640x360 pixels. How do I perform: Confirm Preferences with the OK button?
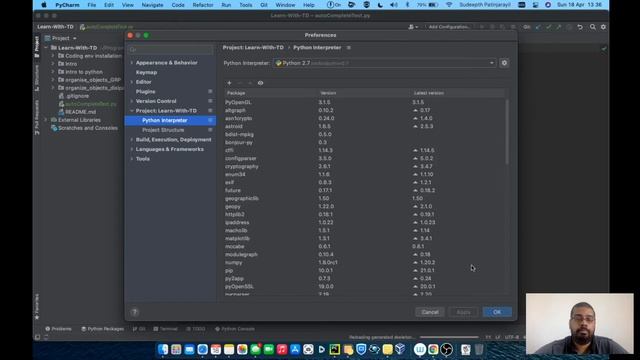(x=497, y=312)
